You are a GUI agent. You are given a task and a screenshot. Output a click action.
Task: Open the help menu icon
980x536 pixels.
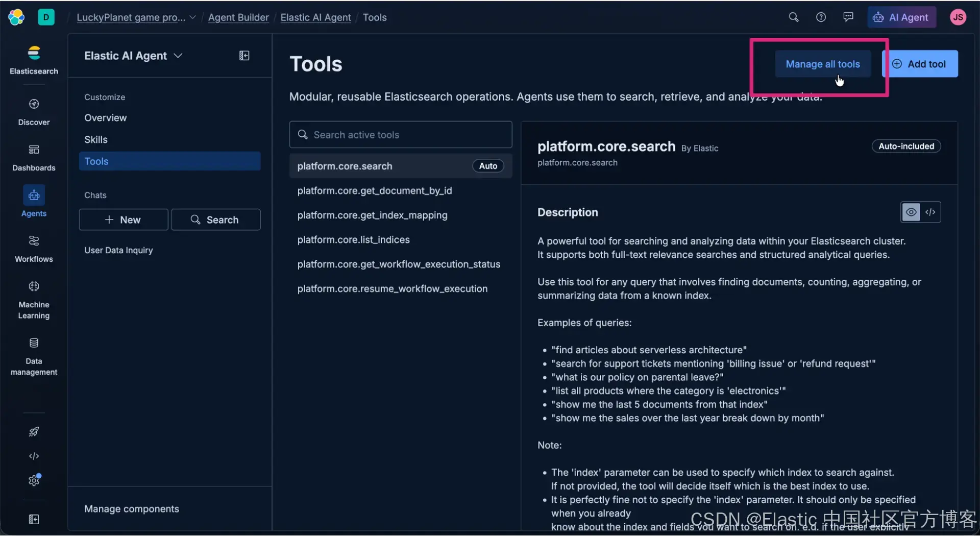coord(821,17)
